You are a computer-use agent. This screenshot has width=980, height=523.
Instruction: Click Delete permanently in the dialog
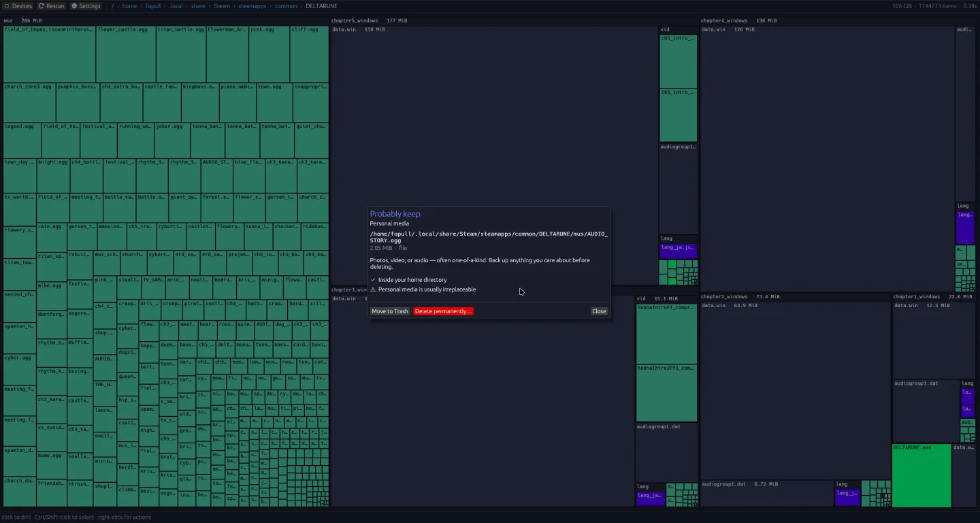[443, 311]
